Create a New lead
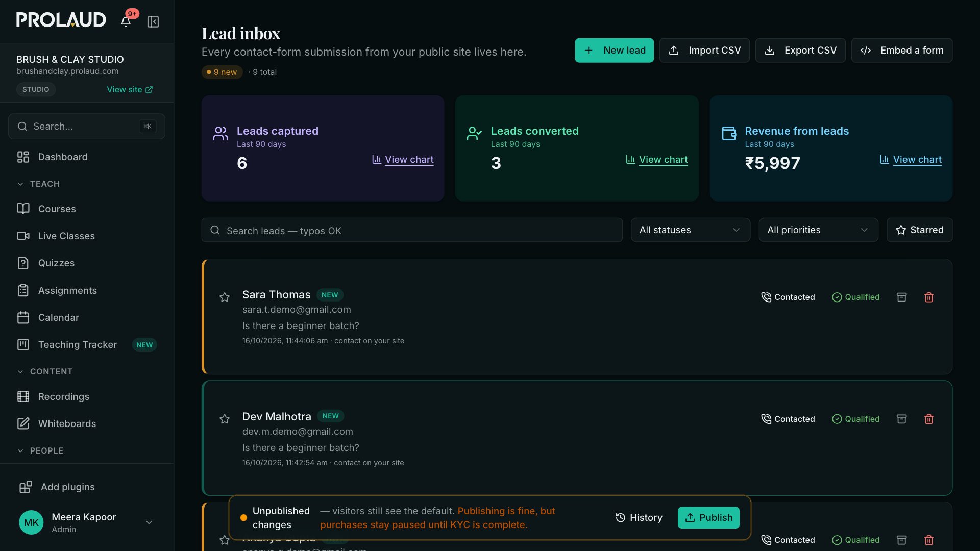980x551 pixels. pyautogui.click(x=614, y=51)
